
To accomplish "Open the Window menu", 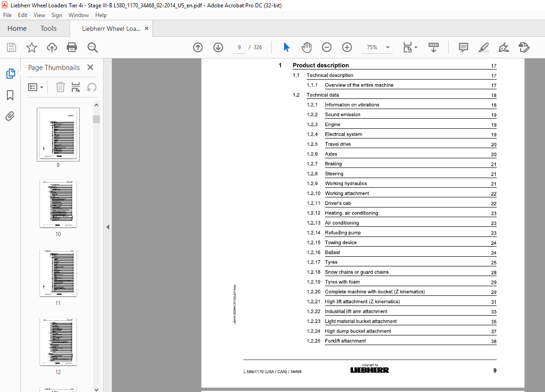I will click(x=79, y=15).
